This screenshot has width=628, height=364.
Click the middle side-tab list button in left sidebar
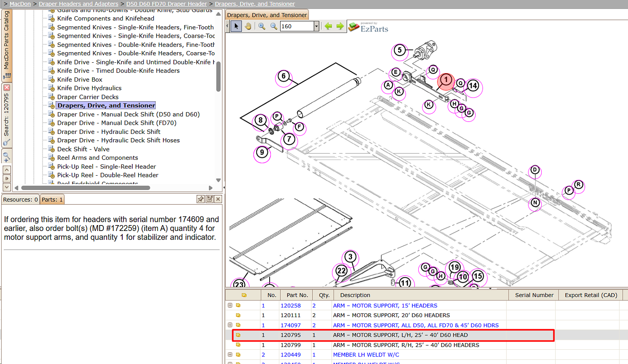[7, 179]
